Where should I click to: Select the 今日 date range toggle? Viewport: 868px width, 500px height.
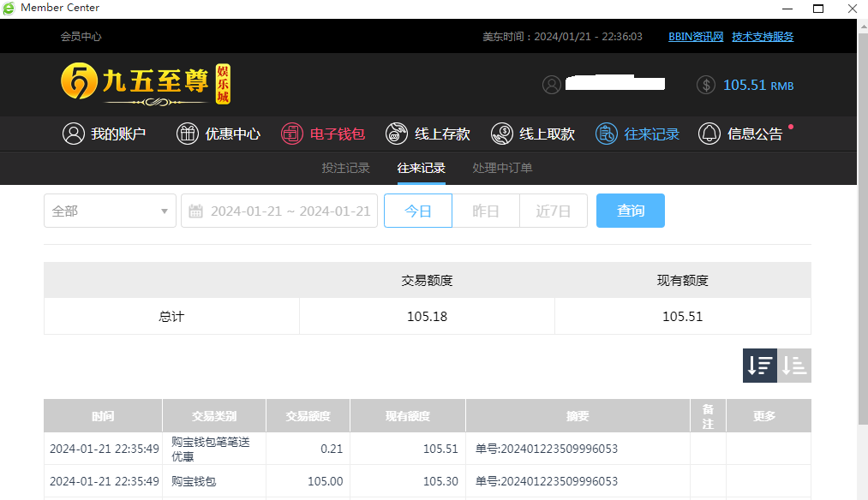coord(418,211)
